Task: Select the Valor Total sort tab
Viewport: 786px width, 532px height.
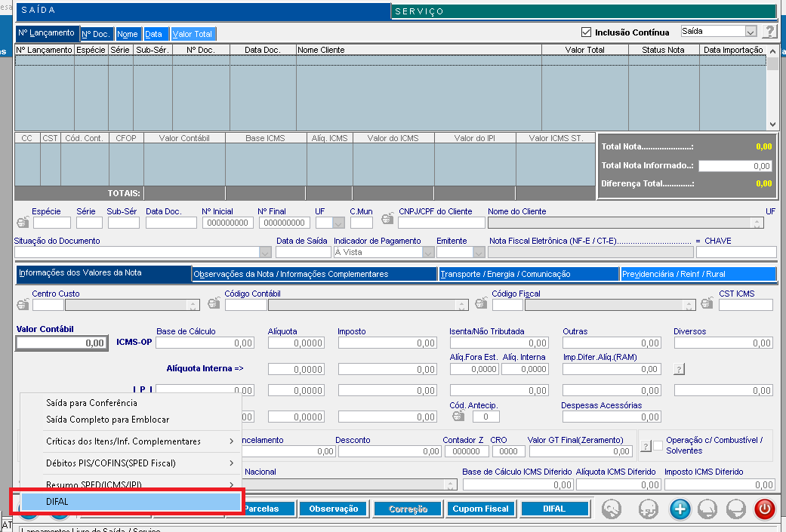Action: (193, 34)
